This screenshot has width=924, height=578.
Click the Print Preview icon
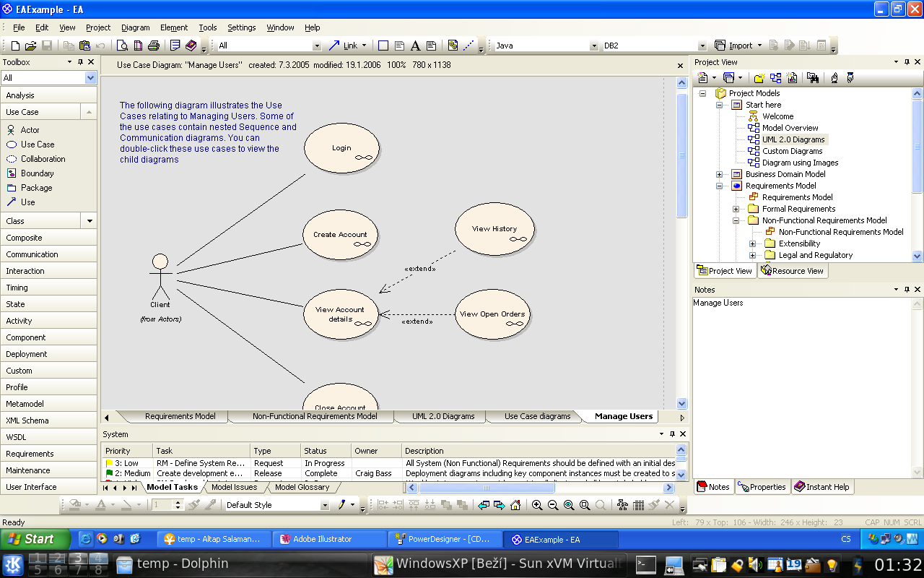click(x=123, y=46)
